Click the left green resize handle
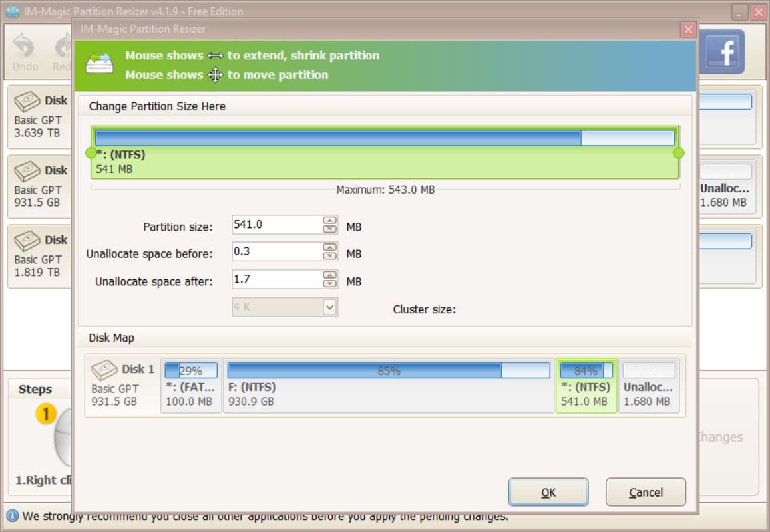This screenshot has width=770, height=532. pyautogui.click(x=91, y=153)
